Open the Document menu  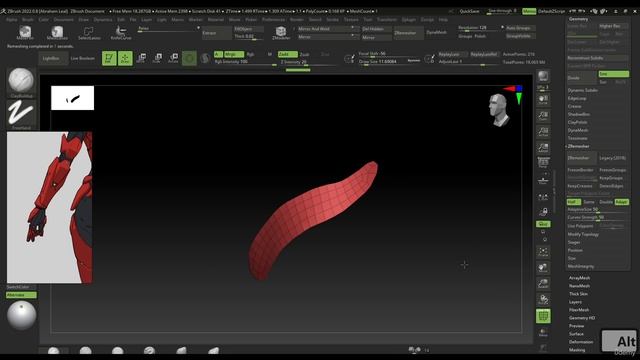[64, 20]
